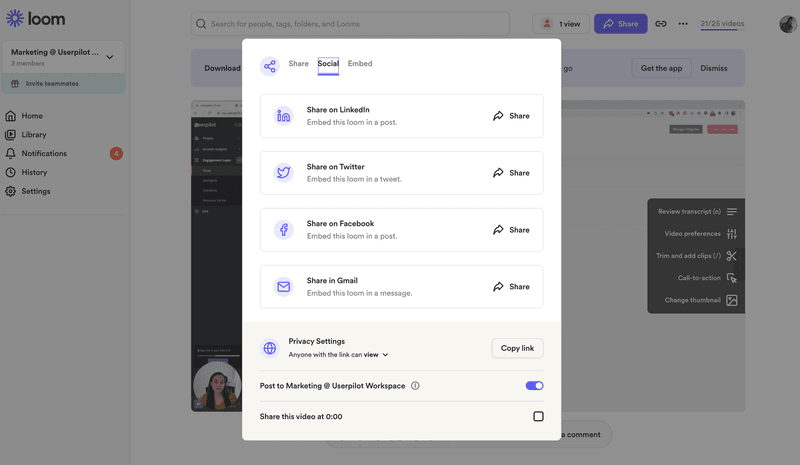The height and width of the screenshot is (465, 800).
Task: Click the Twitter bird icon
Action: click(x=284, y=173)
